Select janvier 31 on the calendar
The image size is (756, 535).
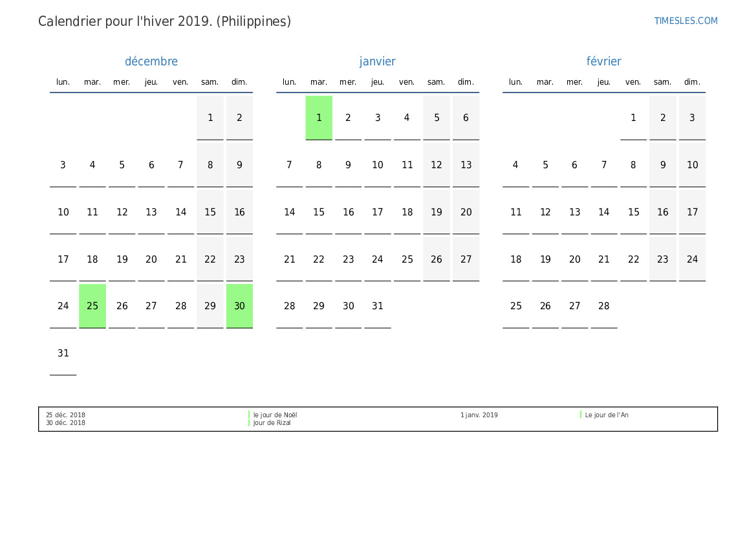tap(378, 306)
